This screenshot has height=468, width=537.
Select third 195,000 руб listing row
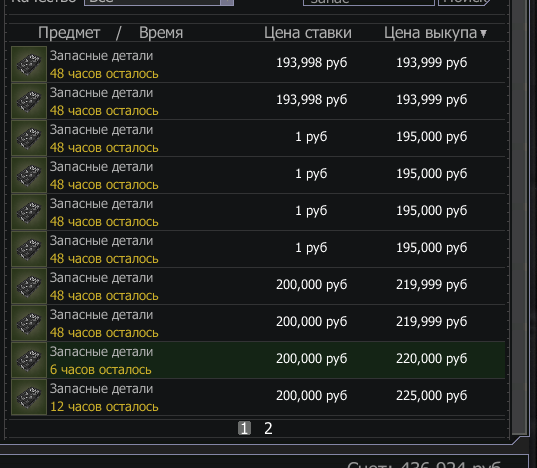tap(258, 212)
